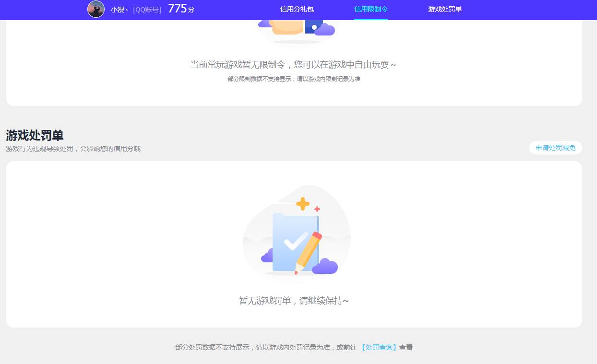597x364 pixels.
Task: Click the red cross decoration icon
Action: [x=317, y=209]
